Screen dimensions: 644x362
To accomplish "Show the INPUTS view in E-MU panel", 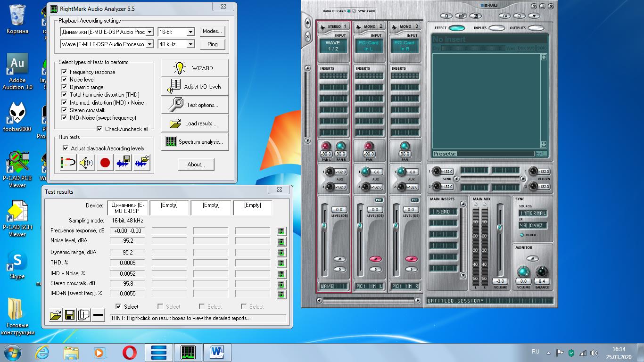I will 497,28.
